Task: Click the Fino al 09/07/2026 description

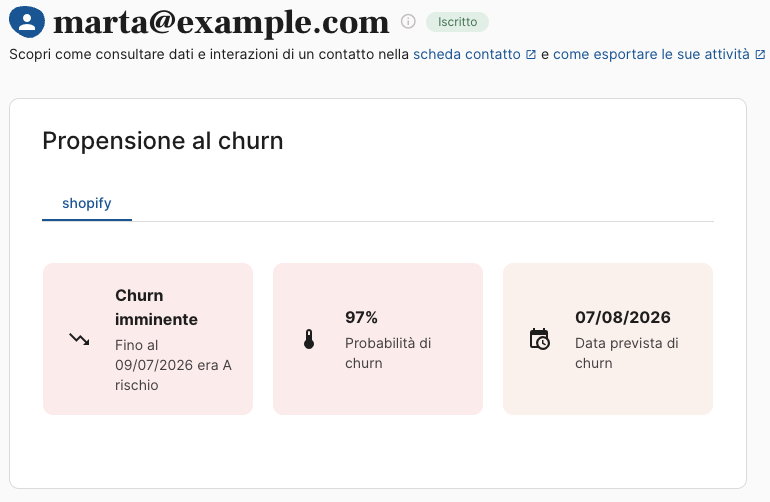Action: click(x=173, y=365)
